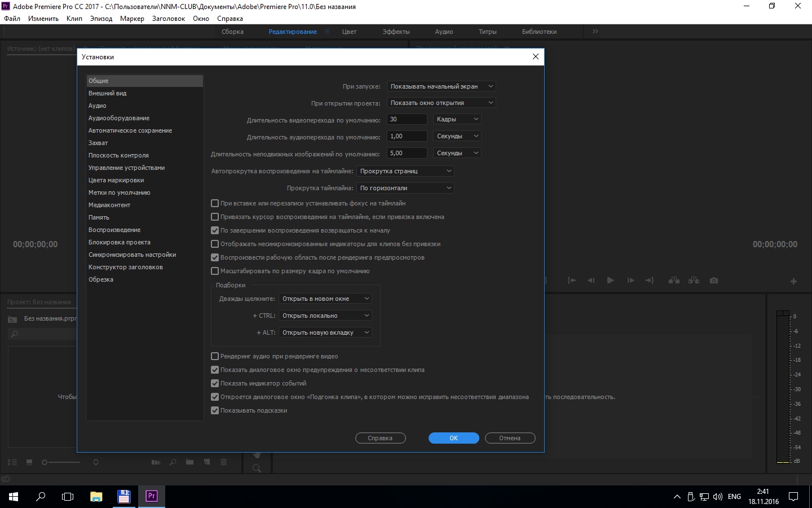
Task: Click the Step Back one frame icon
Action: pyautogui.click(x=591, y=281)
